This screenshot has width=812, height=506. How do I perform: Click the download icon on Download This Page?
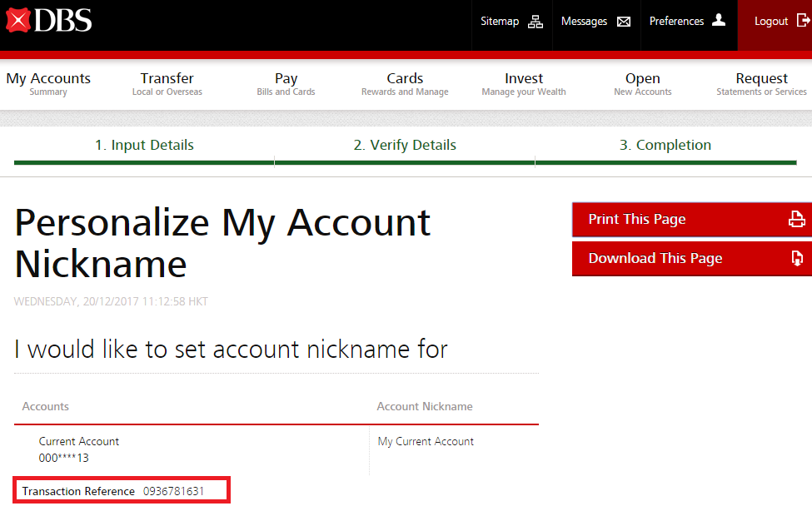pos(798,258)
